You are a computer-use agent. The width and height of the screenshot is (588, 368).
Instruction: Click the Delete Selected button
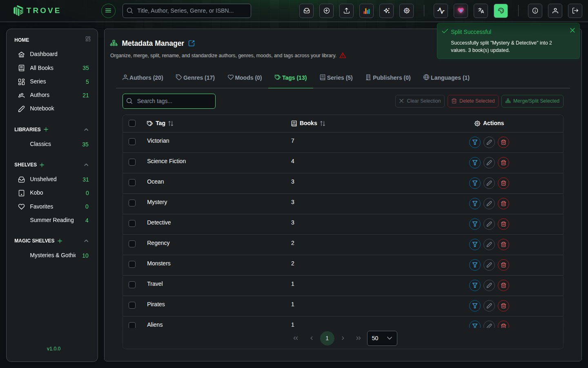point(473,101)
